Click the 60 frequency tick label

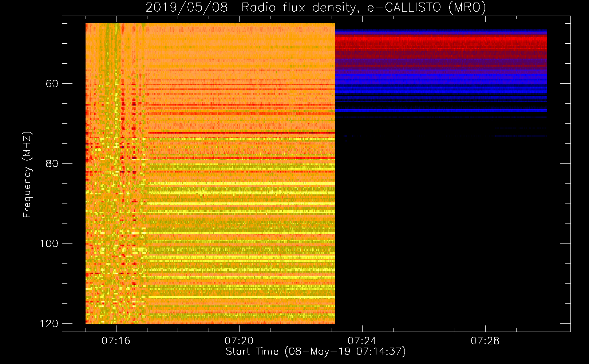52,84
